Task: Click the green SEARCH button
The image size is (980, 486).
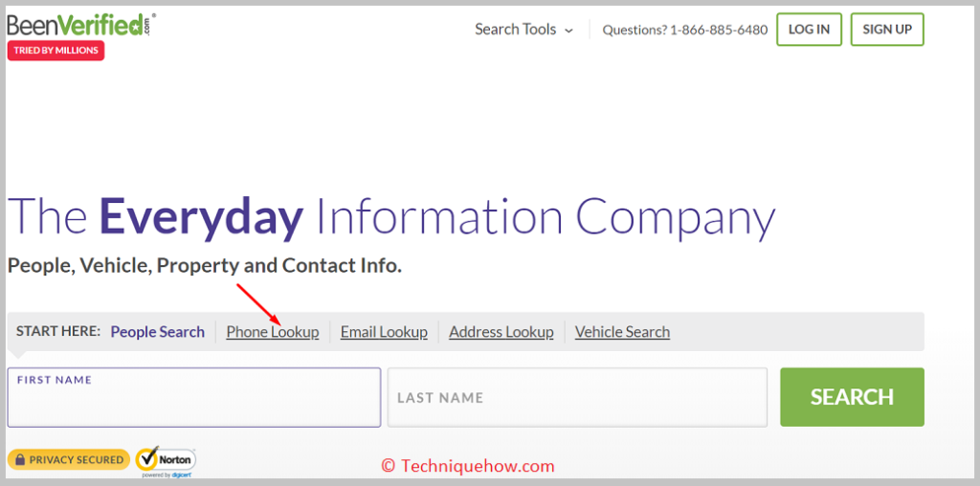Action: click(852, 397)
